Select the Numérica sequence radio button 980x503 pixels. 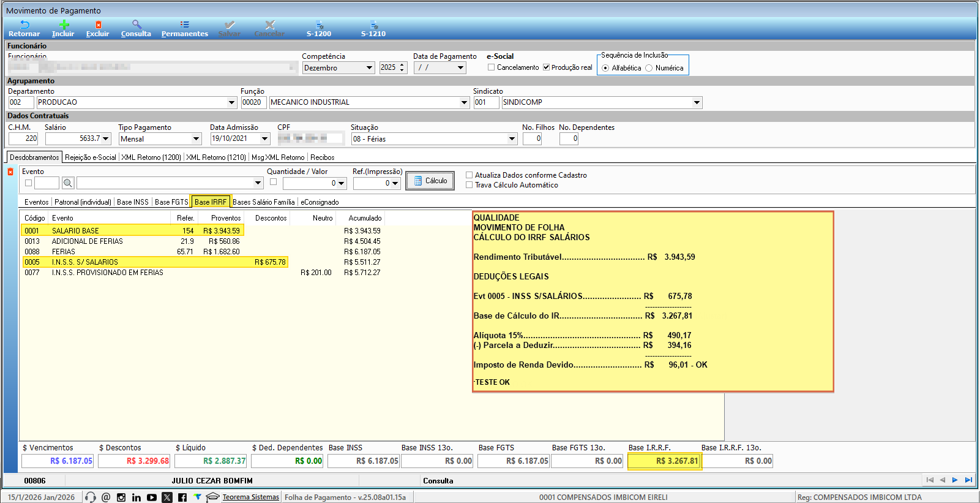click(x=649, y=68)
